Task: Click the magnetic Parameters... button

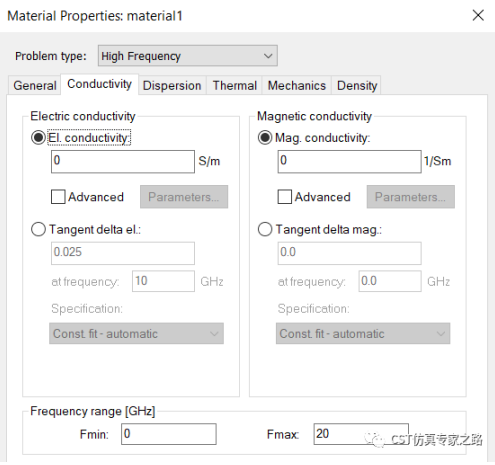Action: 411,197
